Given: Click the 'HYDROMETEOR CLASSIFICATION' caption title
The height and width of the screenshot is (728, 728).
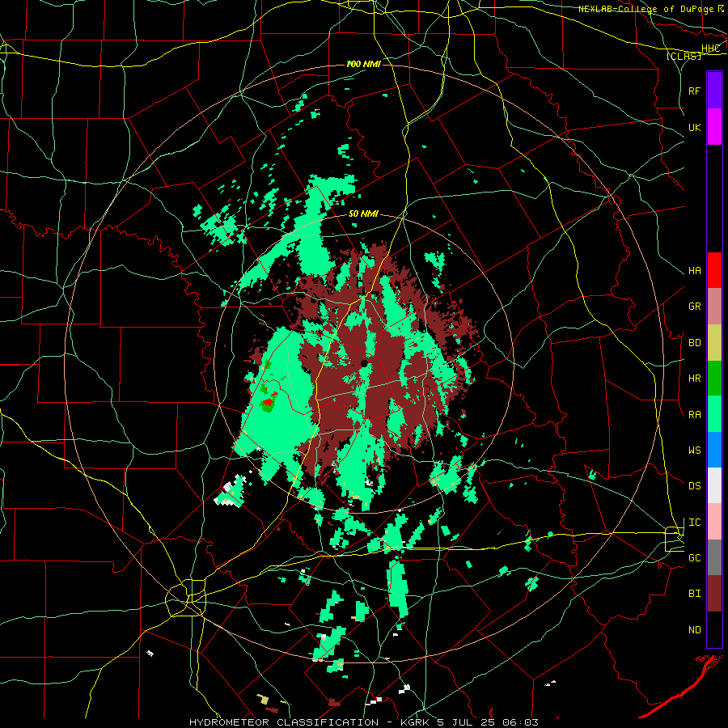Looking at the screenshot, I should click(x=284, y=722).
